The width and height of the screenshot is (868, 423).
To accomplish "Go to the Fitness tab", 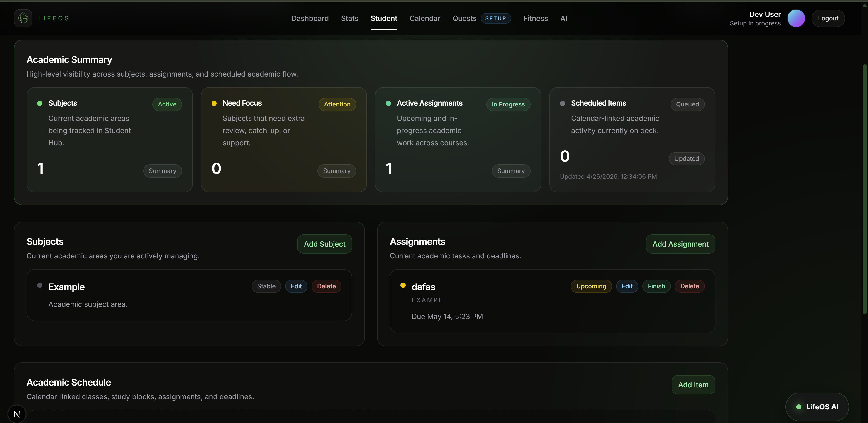I will click(x=535, y=18).
